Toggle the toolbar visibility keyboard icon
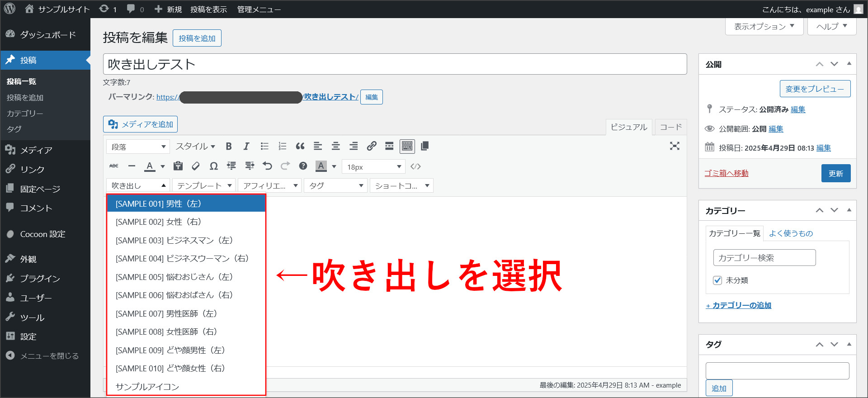868x398 pixels. [x=407, y=146]
